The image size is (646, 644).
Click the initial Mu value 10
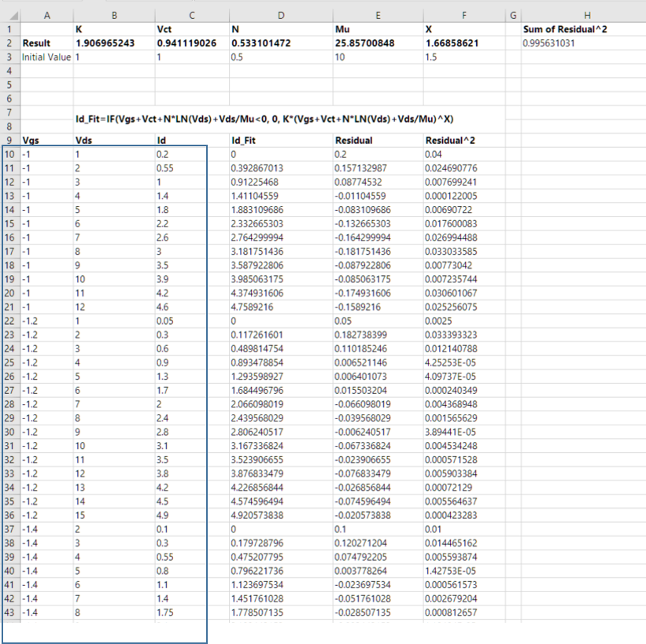click(x=378, y=57)
